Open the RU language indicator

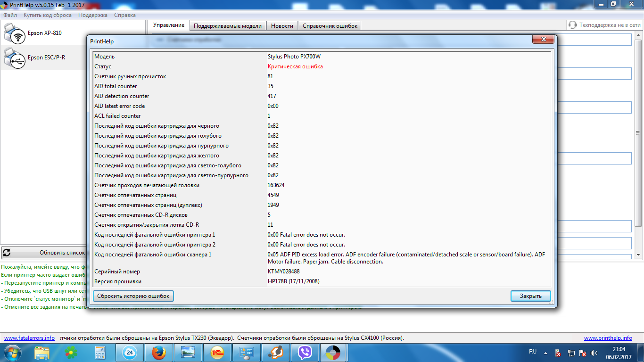(533, 352)
